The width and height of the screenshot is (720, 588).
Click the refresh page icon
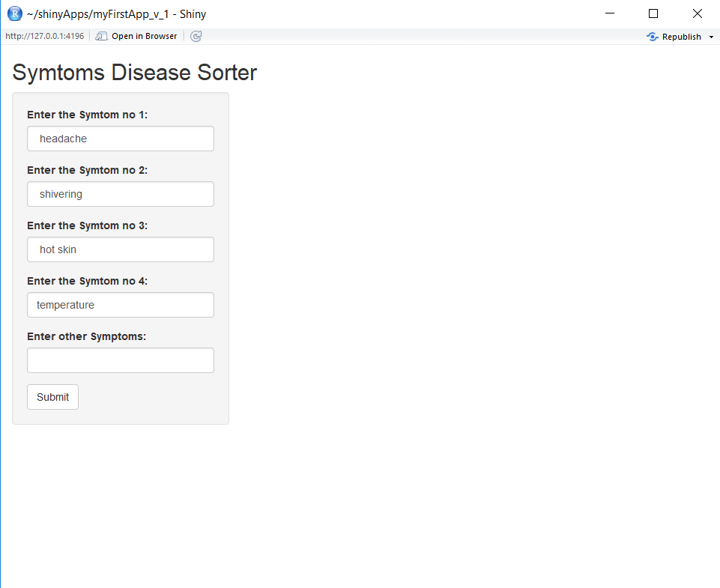click(196, 35)
